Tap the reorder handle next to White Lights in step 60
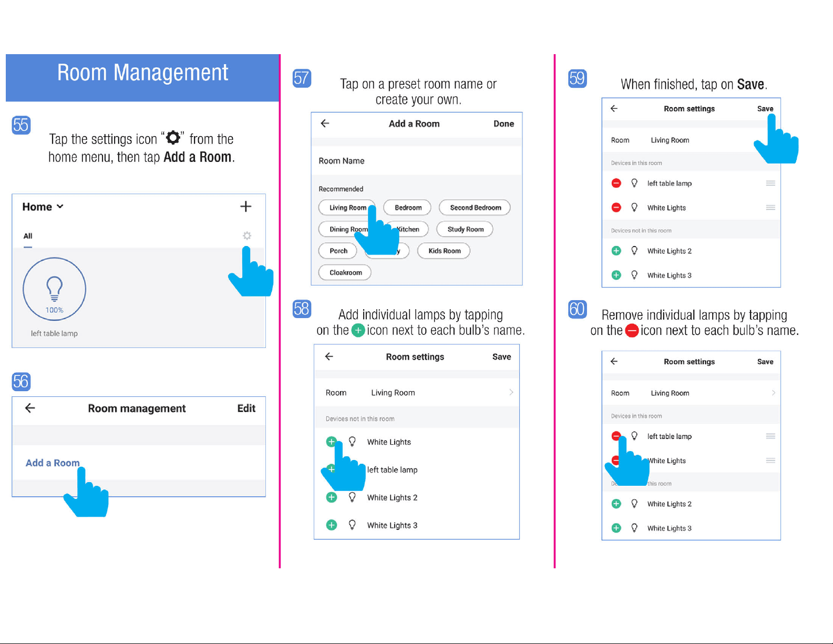This screenshot has width=833, height=644. [770, 461]
